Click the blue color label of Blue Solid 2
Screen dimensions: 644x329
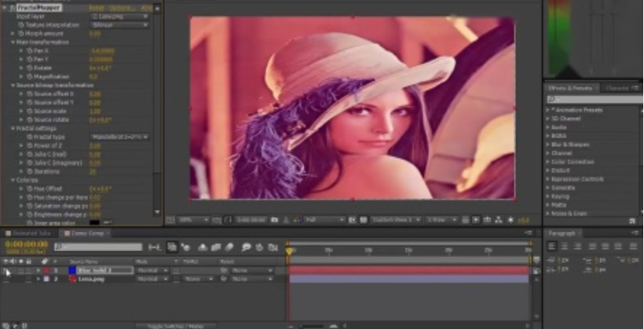[46, 270]
